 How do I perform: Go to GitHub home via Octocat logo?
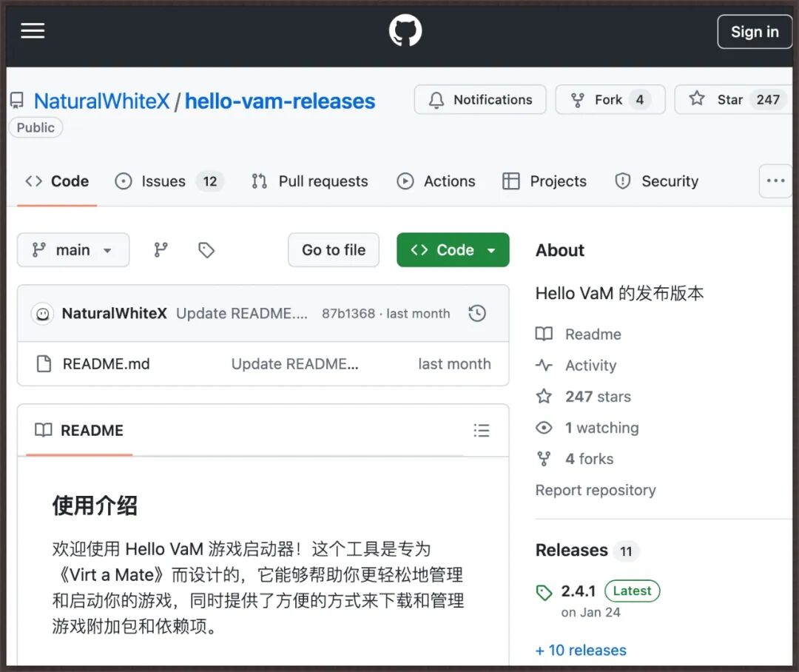point(405,30)
